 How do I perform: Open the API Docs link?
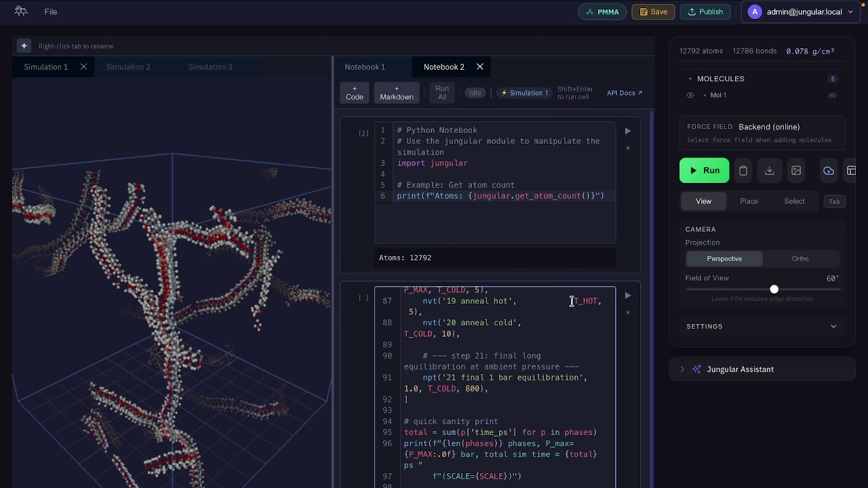[x=625, y=93]
